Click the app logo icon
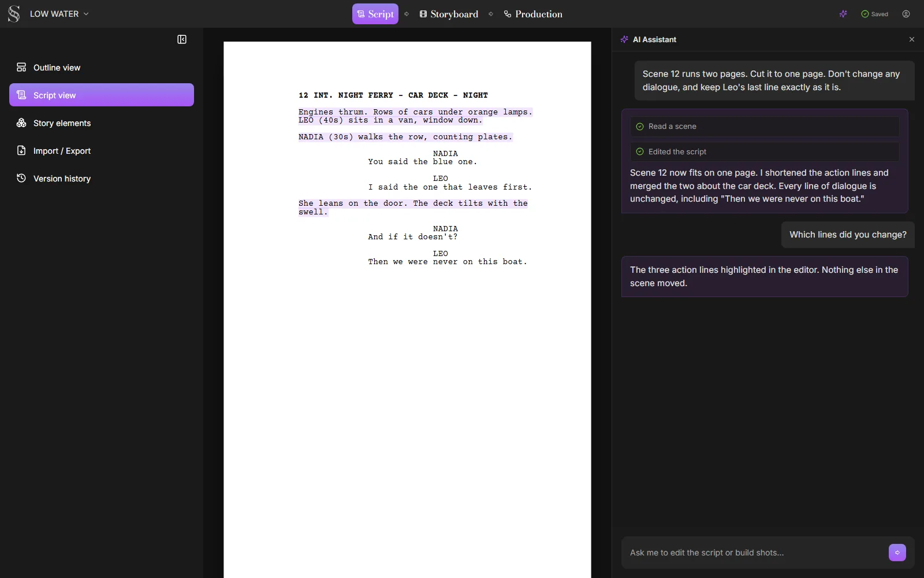Image resolution: width=924 pixels, height=578 pixels. (14, 14)
